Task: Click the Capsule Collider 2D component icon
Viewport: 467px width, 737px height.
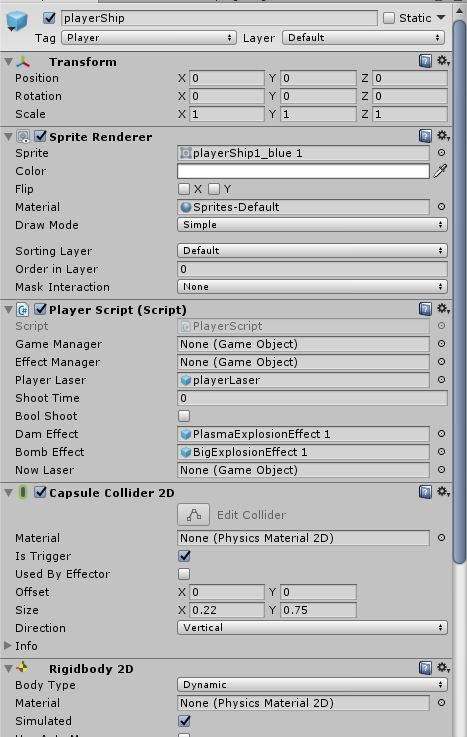Action: pos(23,493)
